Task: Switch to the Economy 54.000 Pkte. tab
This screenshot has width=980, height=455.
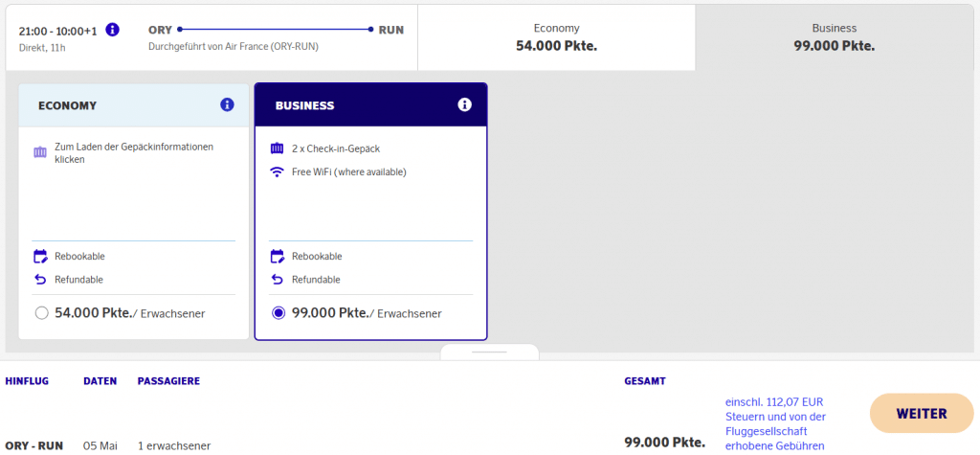Action: [x=556, y=37]
